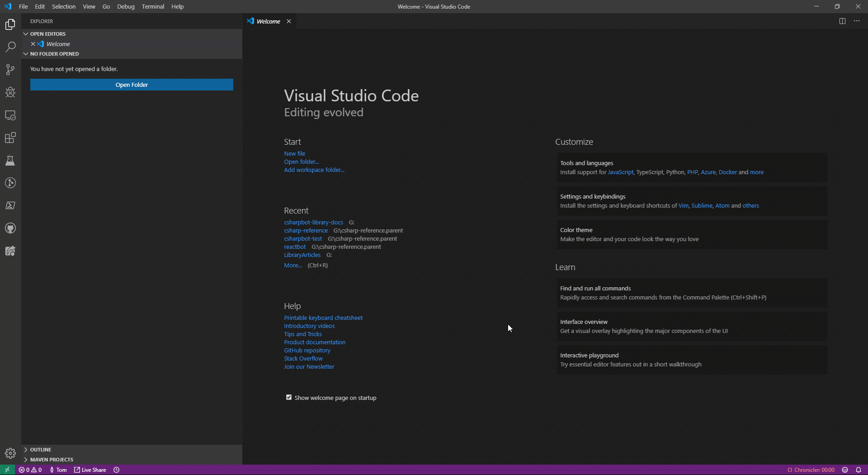The image size is (868, 475).
Task: Open the Test beaker icon view
Action: [10, 161]
